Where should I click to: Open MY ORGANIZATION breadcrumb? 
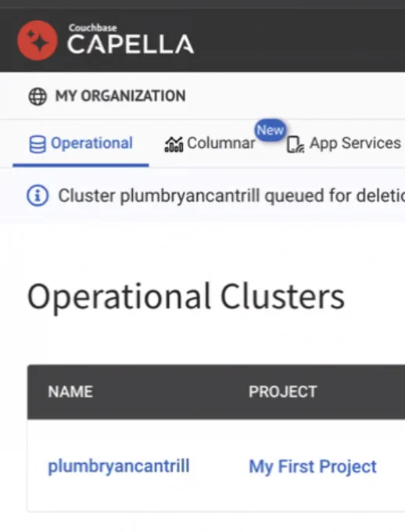(120, 96)
